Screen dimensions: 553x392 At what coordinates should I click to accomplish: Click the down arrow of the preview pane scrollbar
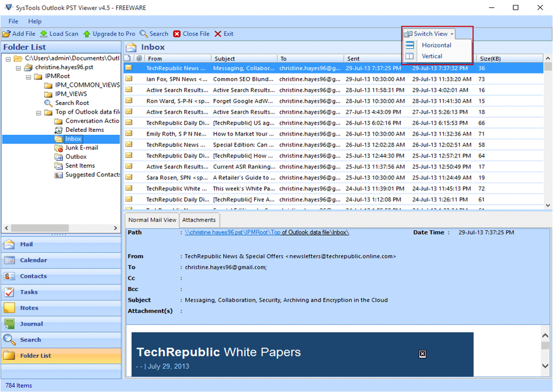tap(545, 366)
